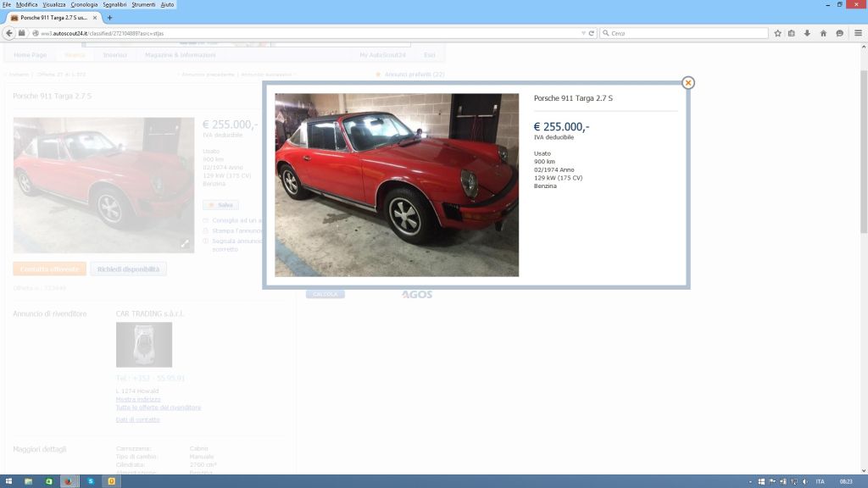
Task: Open the Cronologia menu
Action: 84,4
